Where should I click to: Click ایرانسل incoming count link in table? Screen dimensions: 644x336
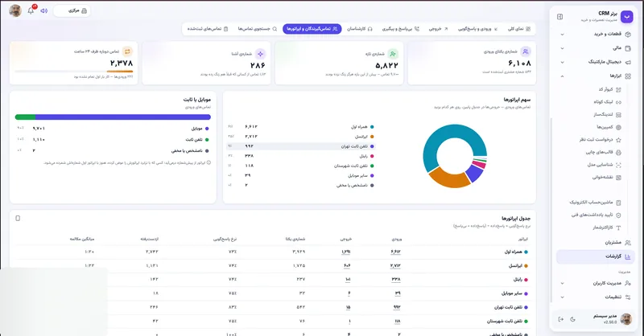pos(395,266)
